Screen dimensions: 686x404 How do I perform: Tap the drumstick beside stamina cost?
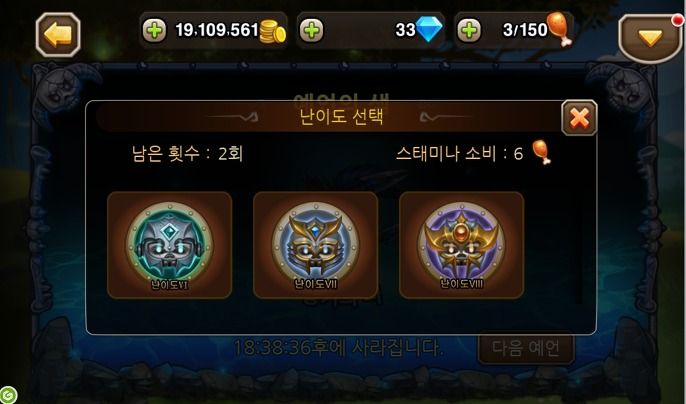pyautogui.click(x=542, y=152)
